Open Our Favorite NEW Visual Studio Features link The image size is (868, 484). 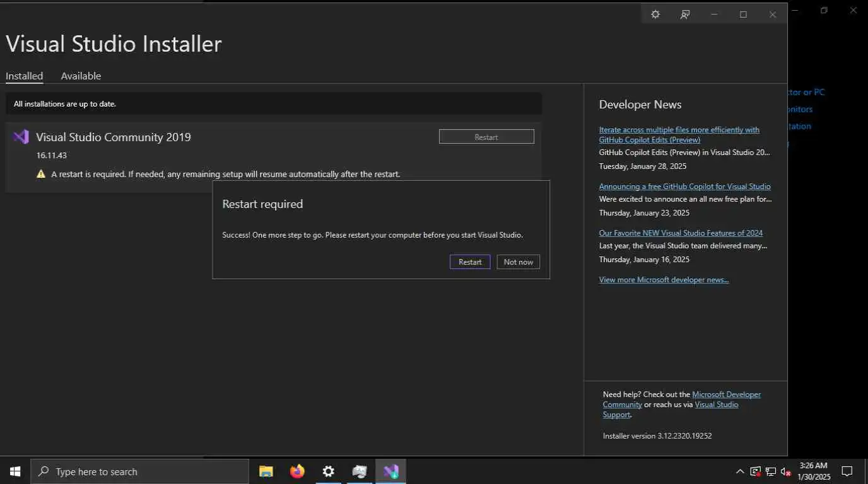pyautogui.click(x=681, y=233)
